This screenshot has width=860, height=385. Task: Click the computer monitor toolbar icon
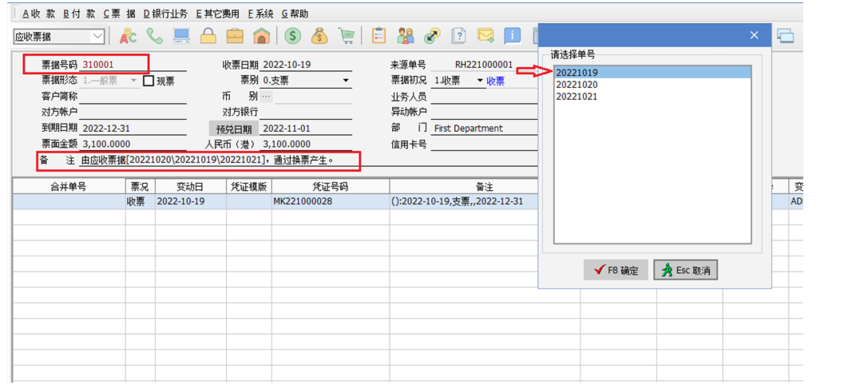(x=181, y=36)
